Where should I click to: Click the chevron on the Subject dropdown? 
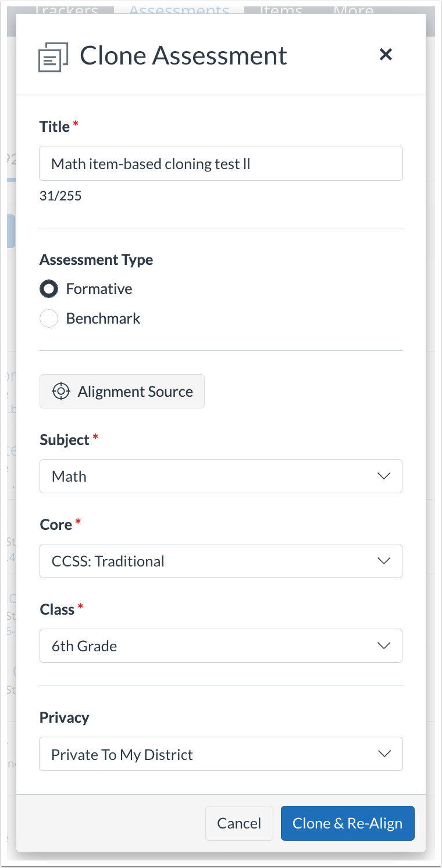click(384, 476)
